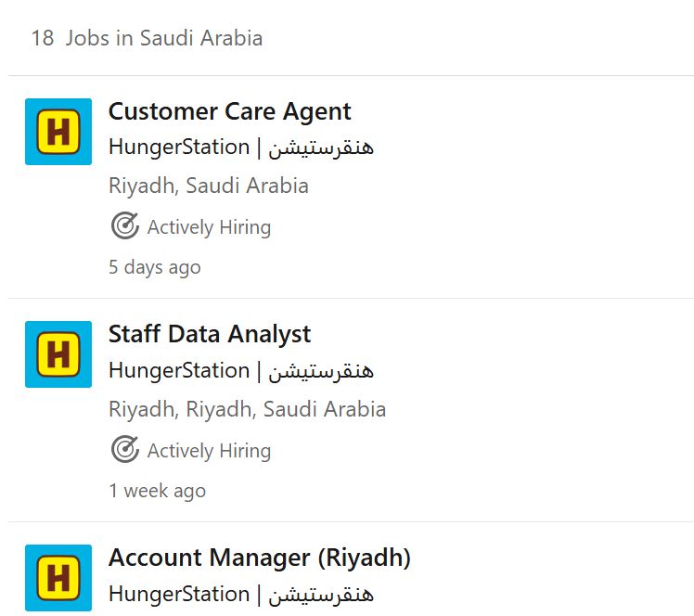
Task: Click the Actively Hiring label for Staff Data Analyst
Action: pos(209,451)
